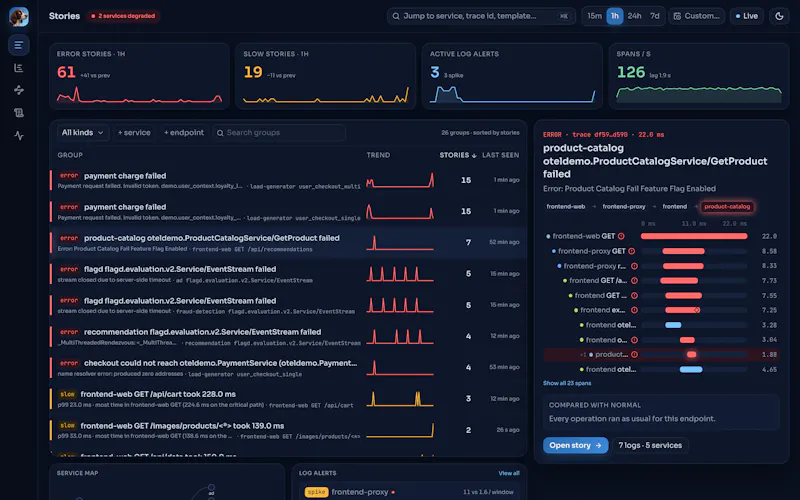Add a service filter
This screenshot has width=800, height=500.
click(x=134, y=133)
